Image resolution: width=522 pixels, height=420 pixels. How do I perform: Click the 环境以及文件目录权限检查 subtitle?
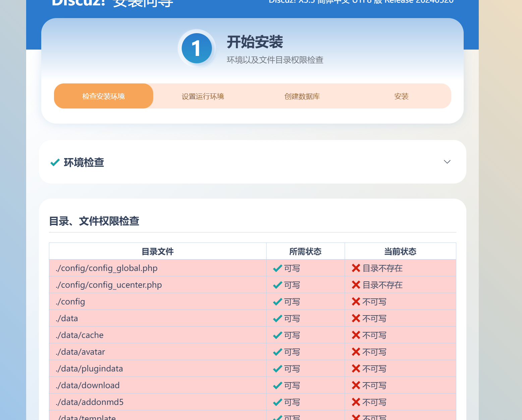[275, 60]
